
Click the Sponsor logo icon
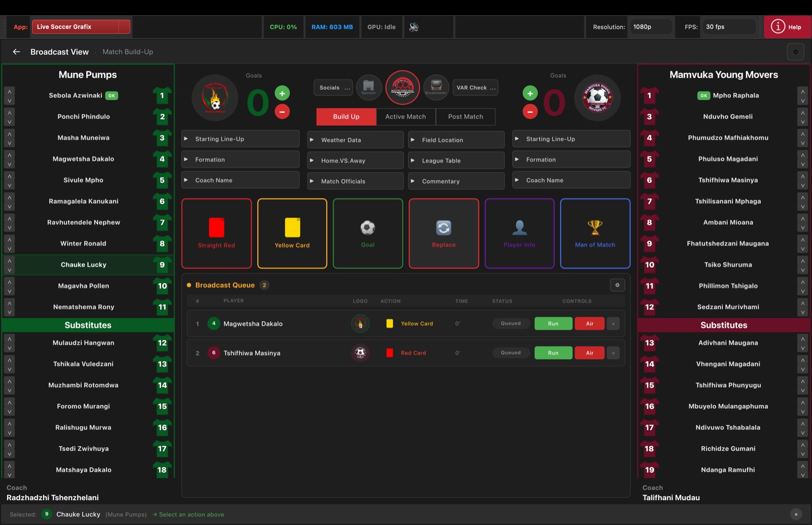[369, 87]
